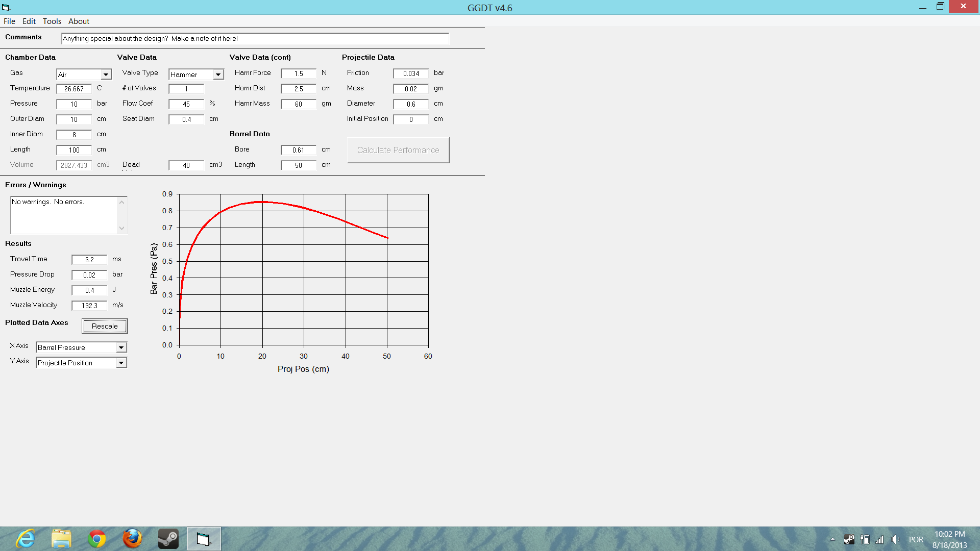Open the Valve Type dropdown
The width and height of the screenshot is (980, 551).
click(218, 74)
